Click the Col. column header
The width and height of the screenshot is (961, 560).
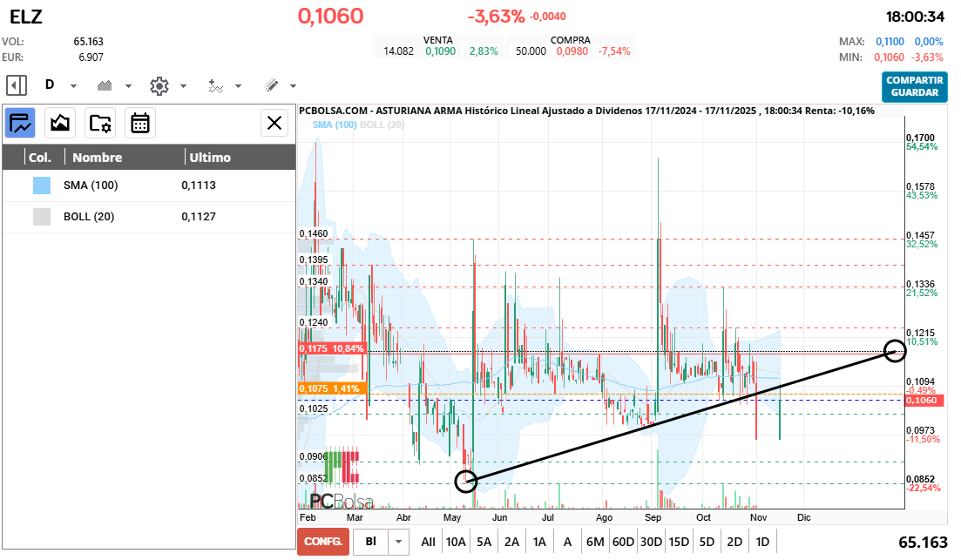tap(40, 158)
